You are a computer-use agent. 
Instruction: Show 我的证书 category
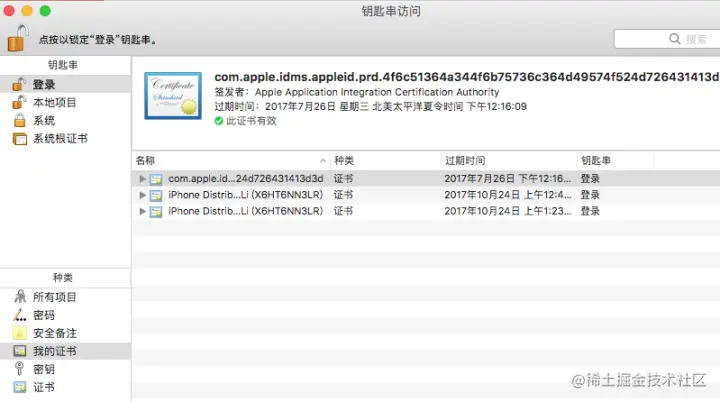click(x=65, y=351)
